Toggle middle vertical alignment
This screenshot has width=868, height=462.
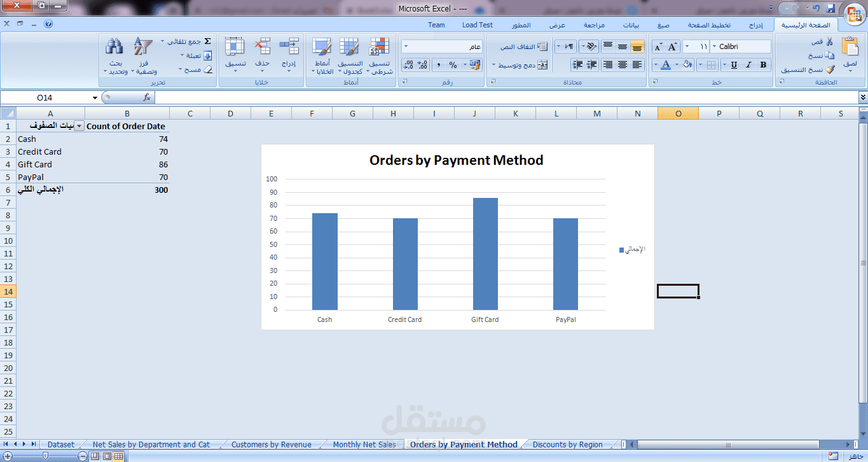623,46
